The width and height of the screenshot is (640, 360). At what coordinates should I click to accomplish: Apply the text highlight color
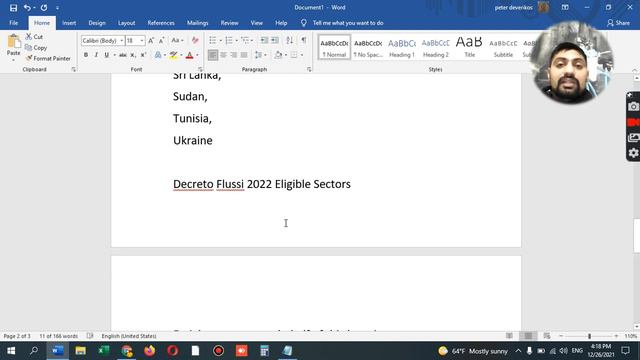173,55
